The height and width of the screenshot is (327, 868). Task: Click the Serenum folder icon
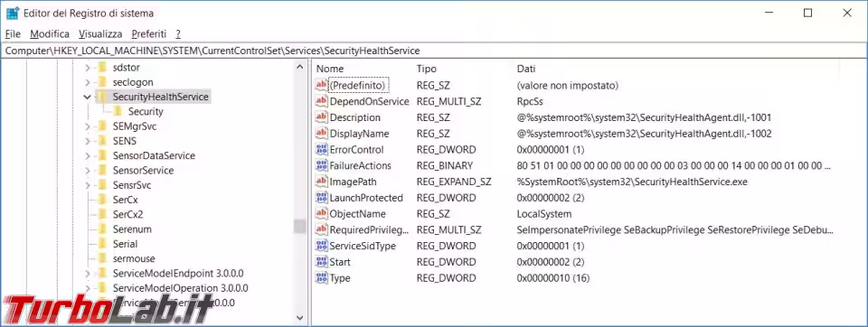coord(102,229)
